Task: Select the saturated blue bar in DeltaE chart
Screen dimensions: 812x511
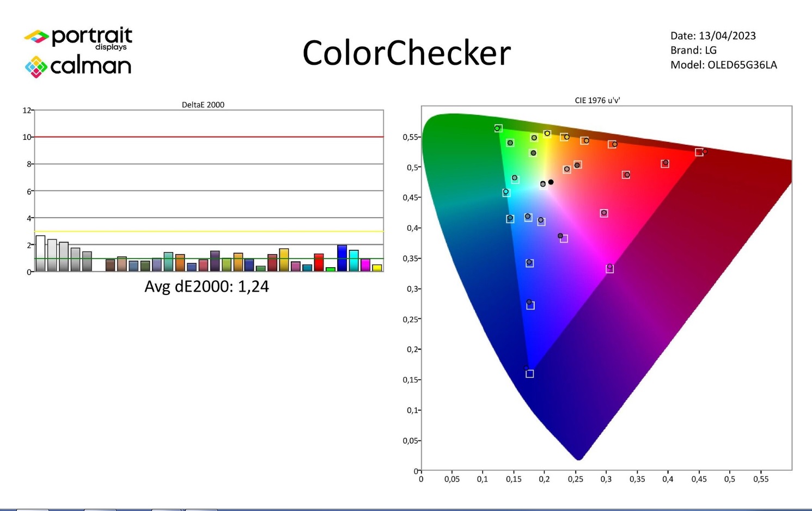Action: click(x=342, y=258)
